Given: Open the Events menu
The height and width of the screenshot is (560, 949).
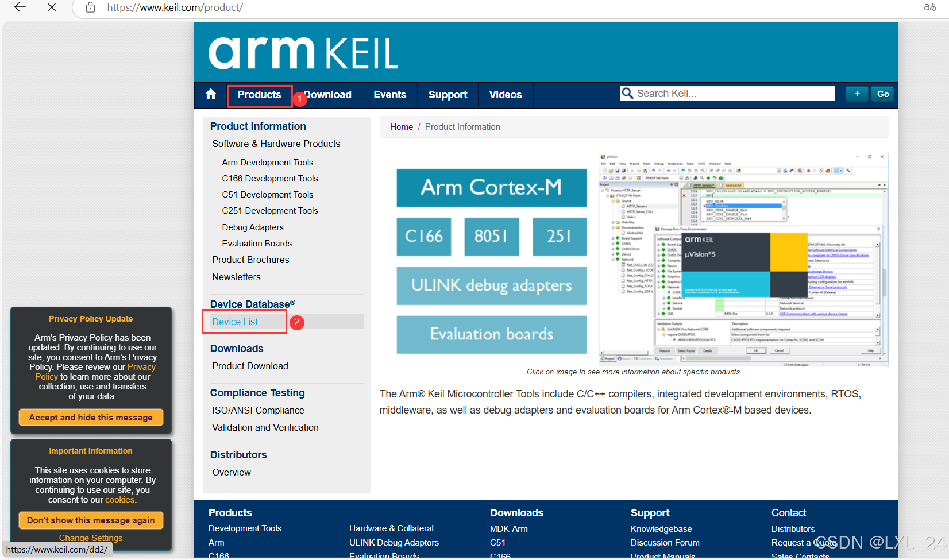Looking at the screenshot, I should click(390, 95).
